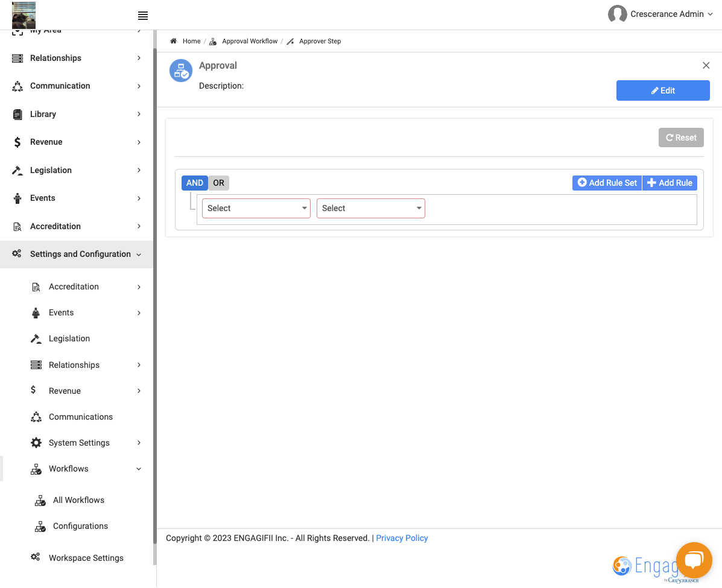Click the Approver Step breadcrumb icon

290,42
